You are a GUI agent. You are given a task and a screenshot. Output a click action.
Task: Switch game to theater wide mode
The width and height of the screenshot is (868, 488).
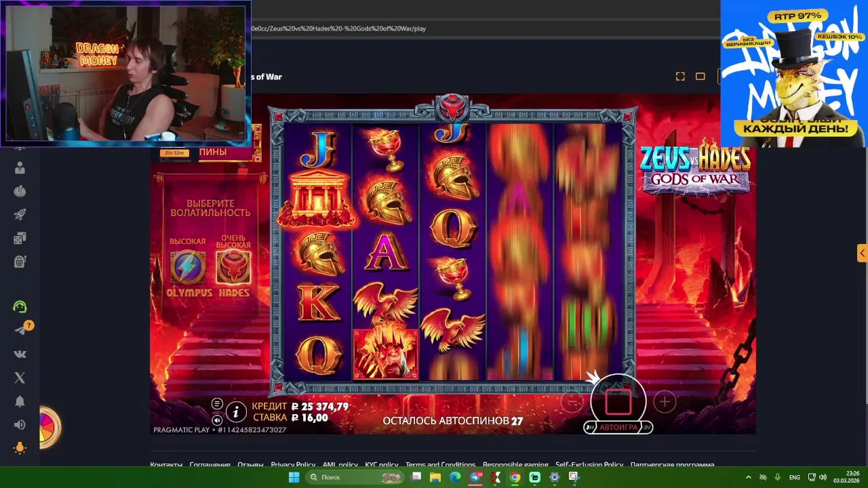(x=701, y=77)
